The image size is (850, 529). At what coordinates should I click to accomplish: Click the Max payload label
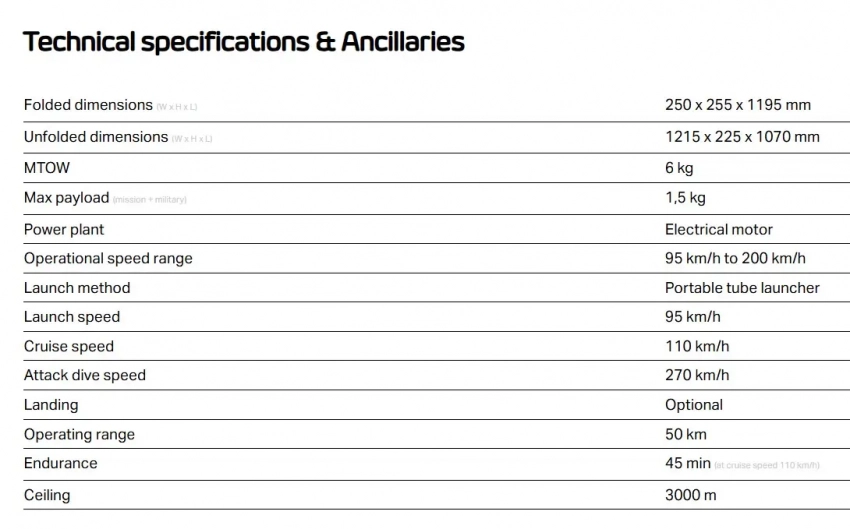[x=66, y=198]
